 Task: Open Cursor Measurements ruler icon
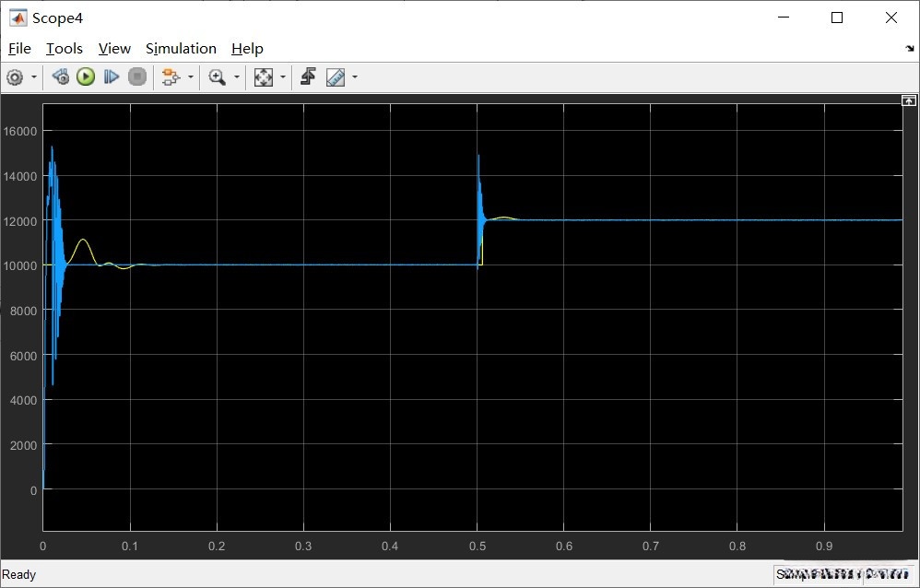pyautogui.click(x=336, y=76)
